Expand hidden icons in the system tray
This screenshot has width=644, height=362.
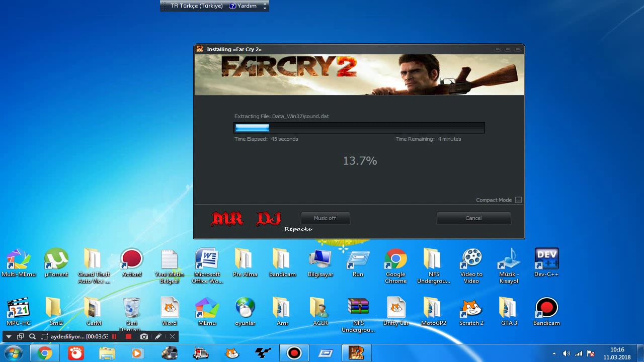(x=553, y=353)
